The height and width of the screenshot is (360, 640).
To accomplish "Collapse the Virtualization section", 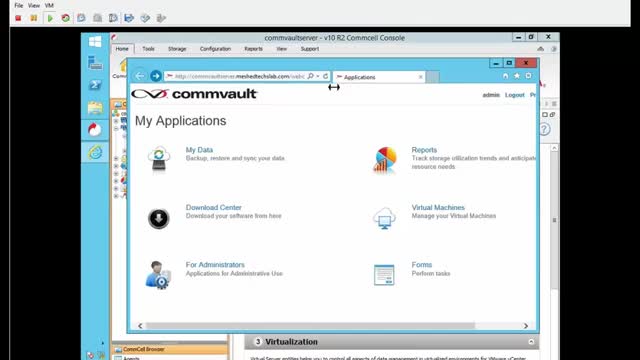I will tap(531, 342).
